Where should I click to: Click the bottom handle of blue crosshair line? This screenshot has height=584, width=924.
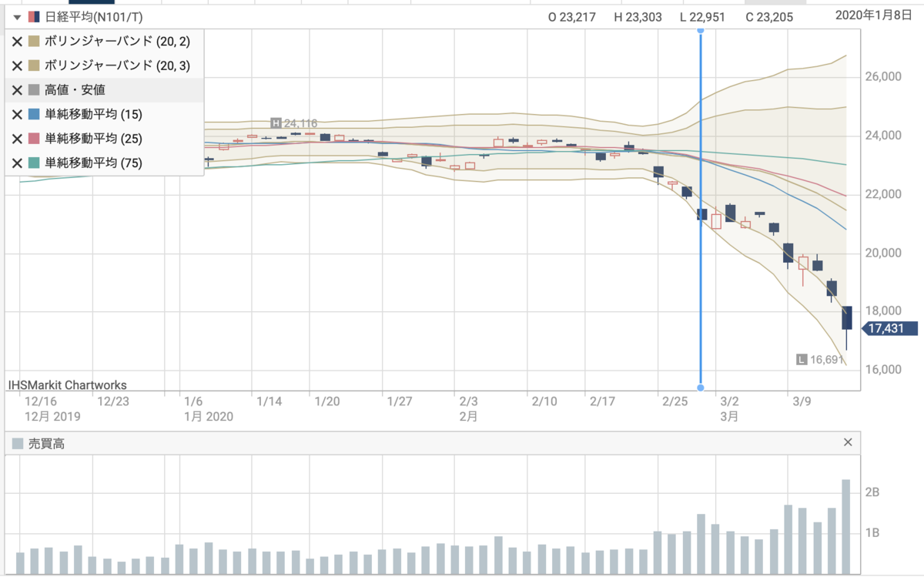click(x=701, y=388)
